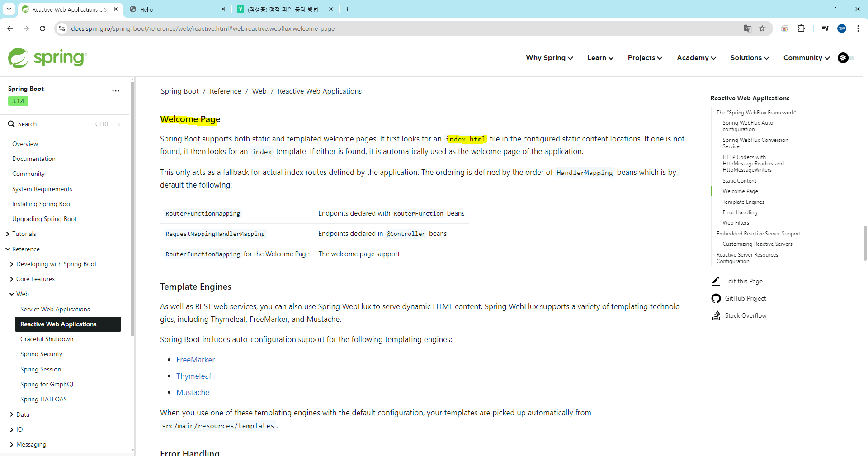The height and width of the screenshot is (456, 868).
Task: Open the Spring Boot three-dots options
Action: [116, 91]
